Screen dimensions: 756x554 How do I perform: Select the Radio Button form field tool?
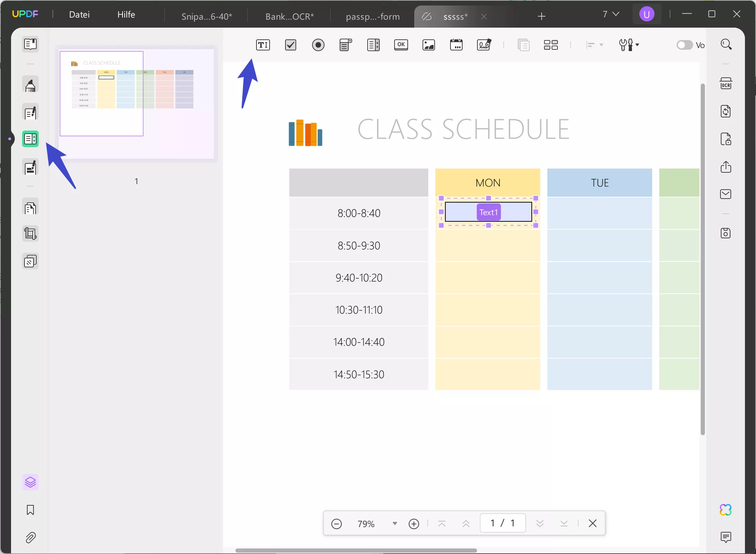(x=318, y=45)
